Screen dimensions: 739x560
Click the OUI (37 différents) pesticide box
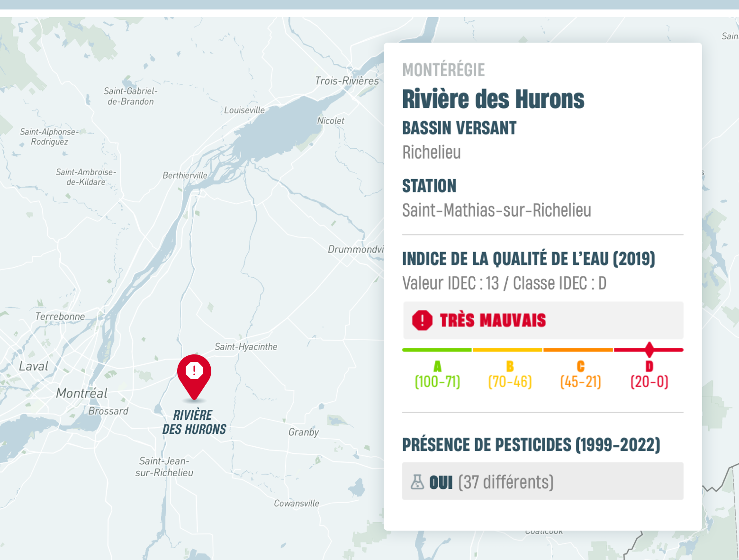point(542,481)
